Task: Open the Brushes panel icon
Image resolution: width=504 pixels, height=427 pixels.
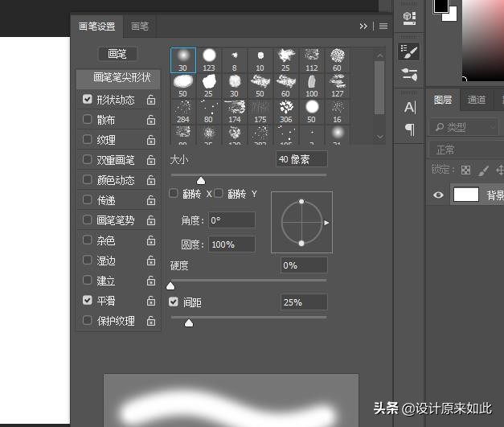Action: tap(409, 74)
